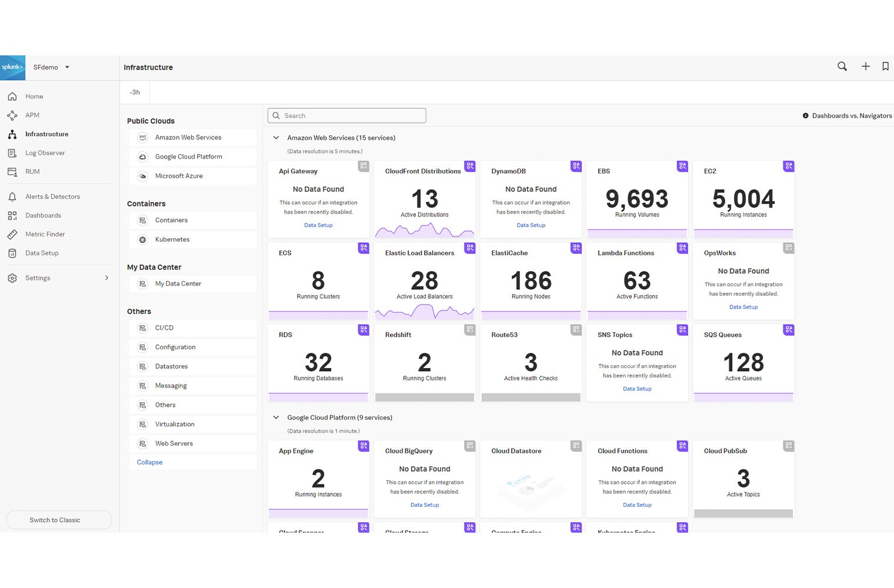
Task: Collapse the Amazon Web Services section
Action: pyautogui.click(x=276, y=138)
